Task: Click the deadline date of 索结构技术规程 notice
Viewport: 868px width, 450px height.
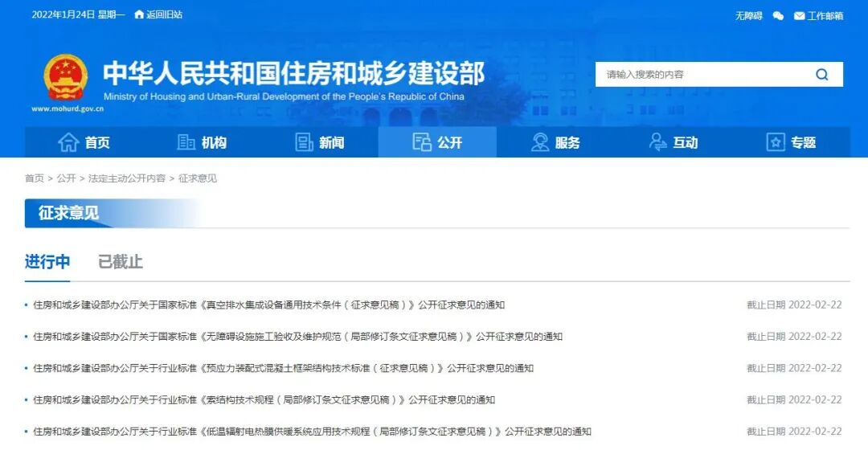Action: (794, 399)
